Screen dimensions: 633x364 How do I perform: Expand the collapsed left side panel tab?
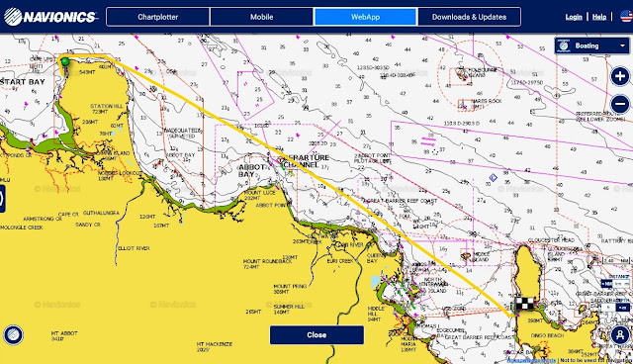coord(2,199)
